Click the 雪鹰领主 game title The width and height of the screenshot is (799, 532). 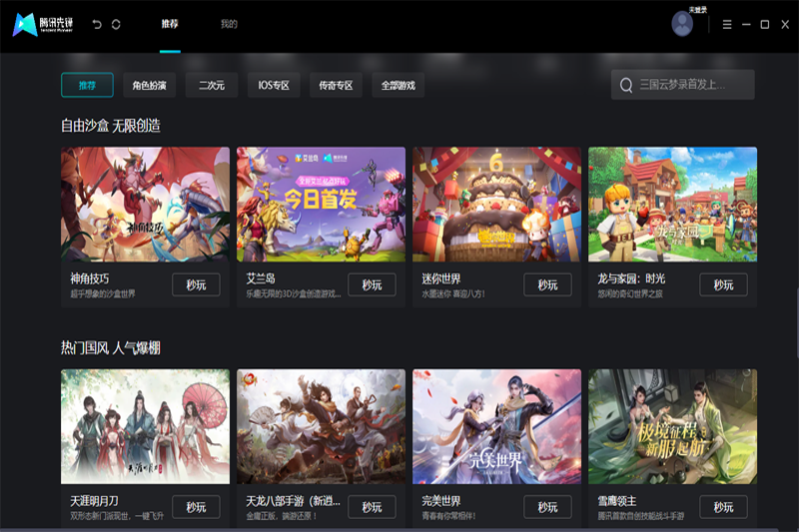pos(617,501)
